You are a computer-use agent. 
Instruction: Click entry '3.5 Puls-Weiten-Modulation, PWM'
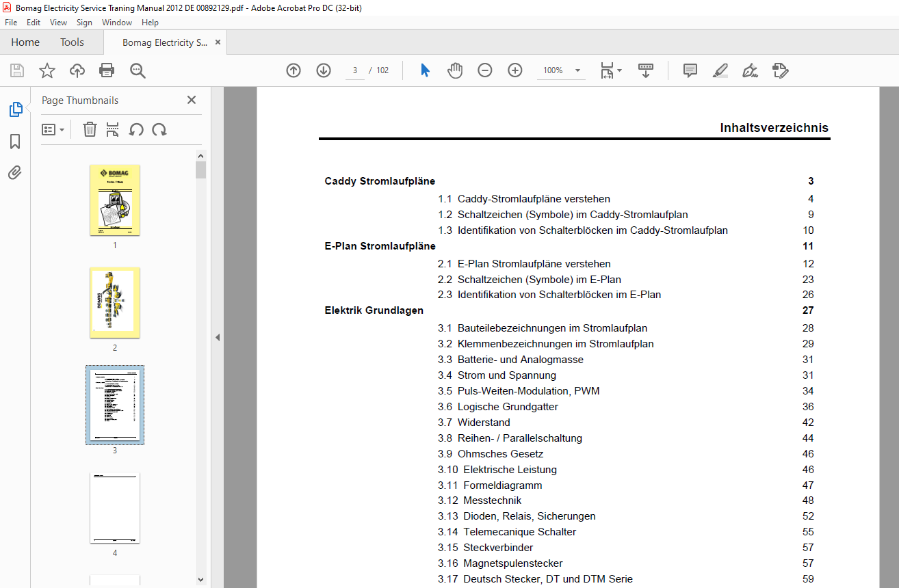tap(519, 391)
